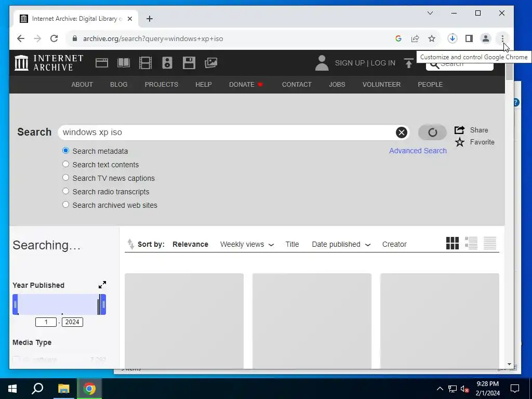Open VOLUNTEER in navigation bar
The image size is (532, 399).
[381, 85]
